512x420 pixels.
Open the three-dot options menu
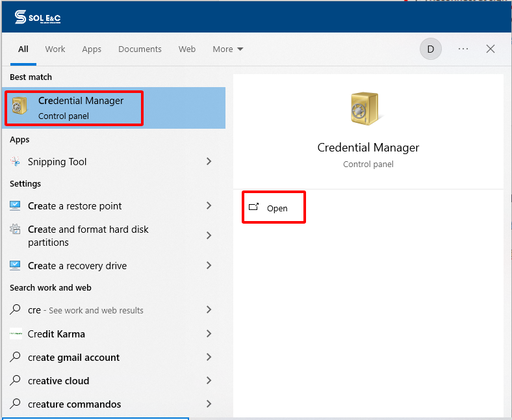coord(463,49)
